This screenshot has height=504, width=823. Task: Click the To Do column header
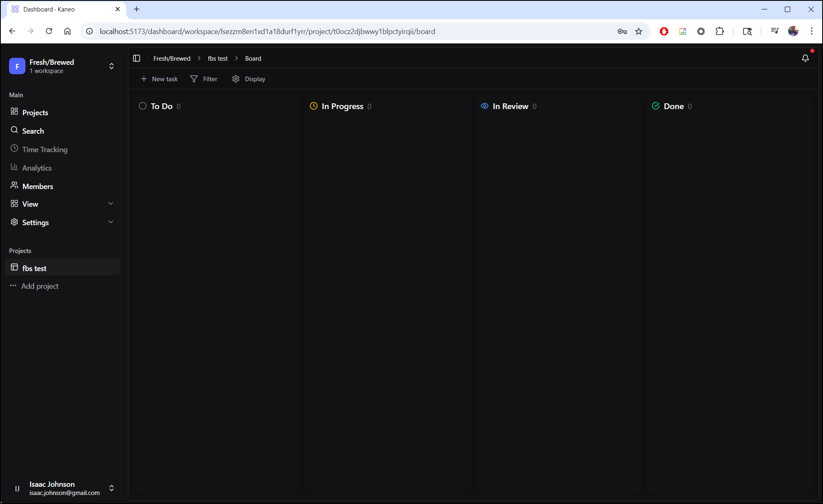tap(162, 106)
